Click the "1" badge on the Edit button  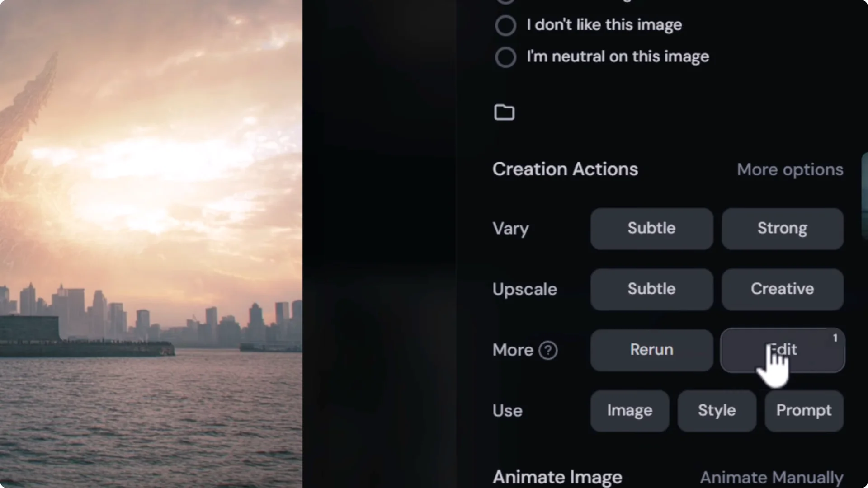[x=835, y=338]
